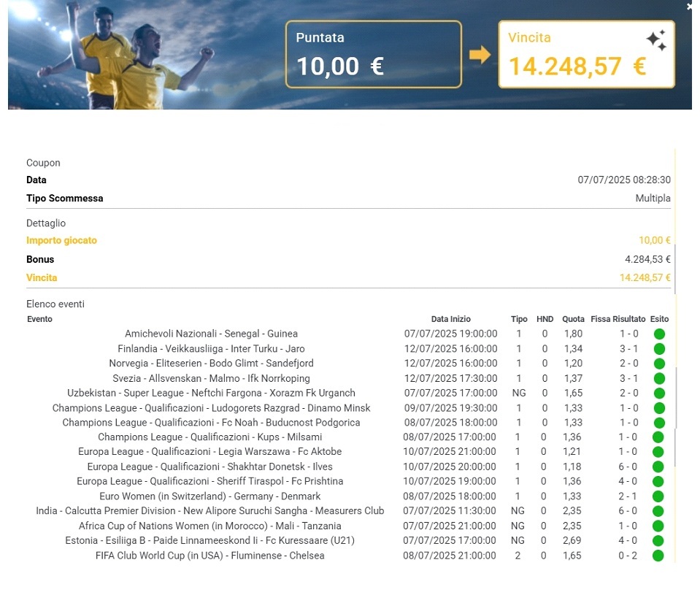This screenshot has width=700, height=595.
Task: Click the Coupon section heading
Action: (x=43, y=163)
